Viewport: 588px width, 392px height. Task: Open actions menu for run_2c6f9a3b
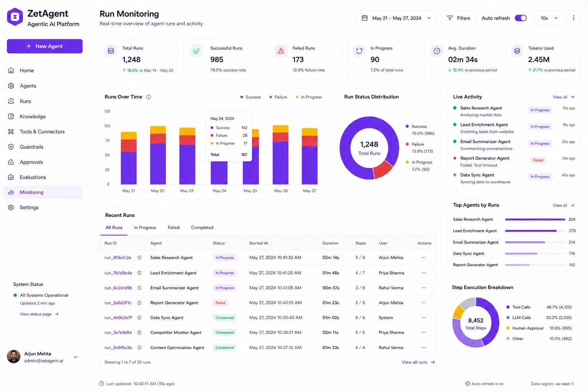coord(424,347)
